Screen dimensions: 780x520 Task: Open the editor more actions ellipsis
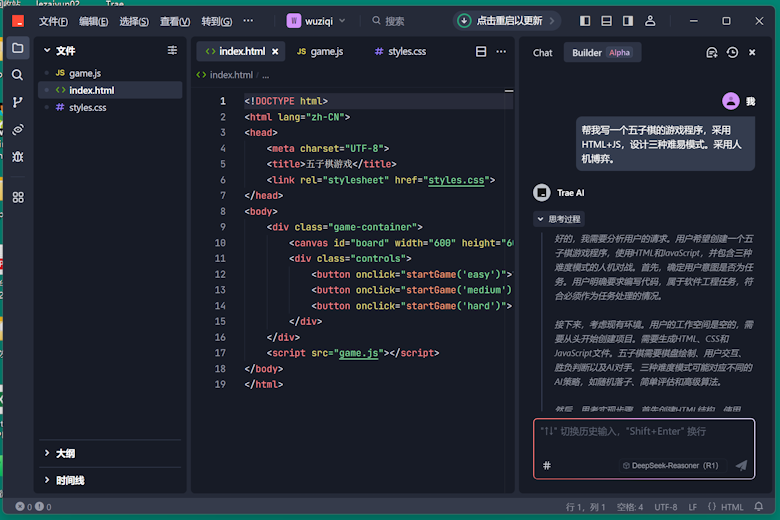[x=501, y=52]
